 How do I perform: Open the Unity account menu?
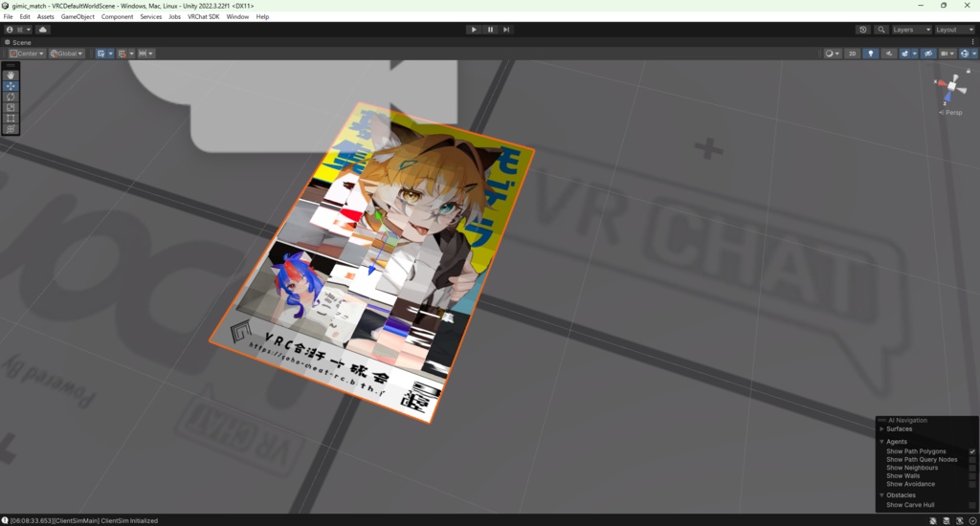pyautogui.click(x=19, y=30)
